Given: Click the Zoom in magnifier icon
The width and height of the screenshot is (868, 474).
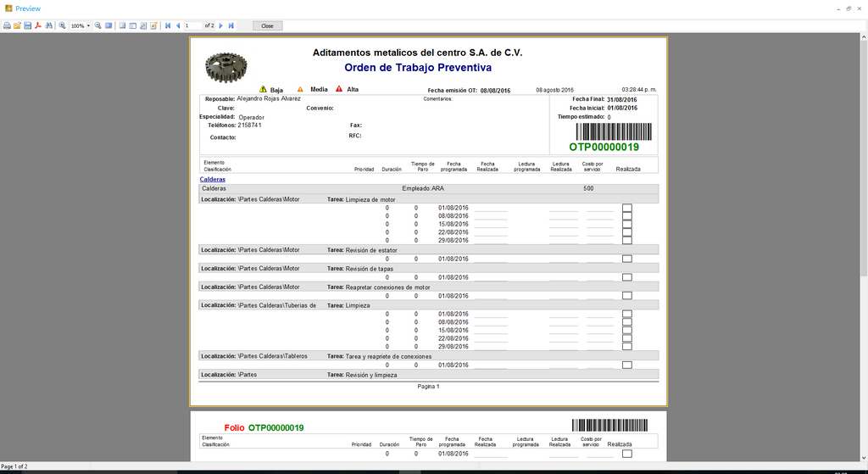Looking at the screenshot, I should coord(62,26).
